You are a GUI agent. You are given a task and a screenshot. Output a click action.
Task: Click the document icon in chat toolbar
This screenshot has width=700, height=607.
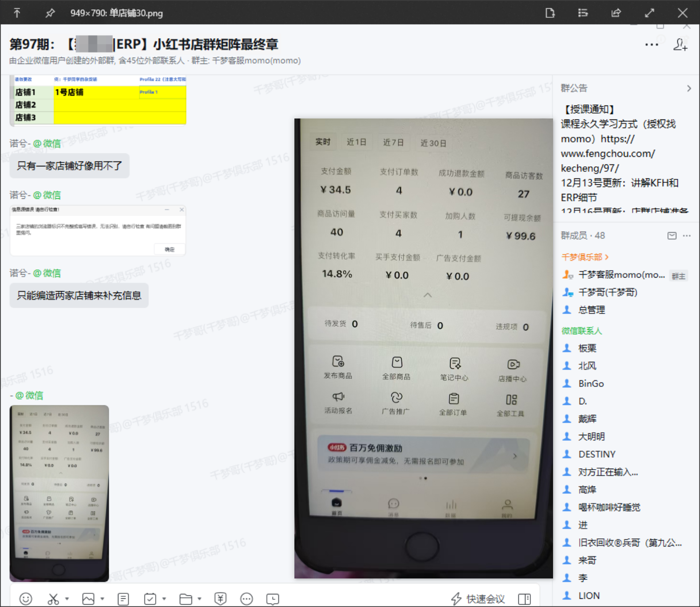tap(123, 599)
